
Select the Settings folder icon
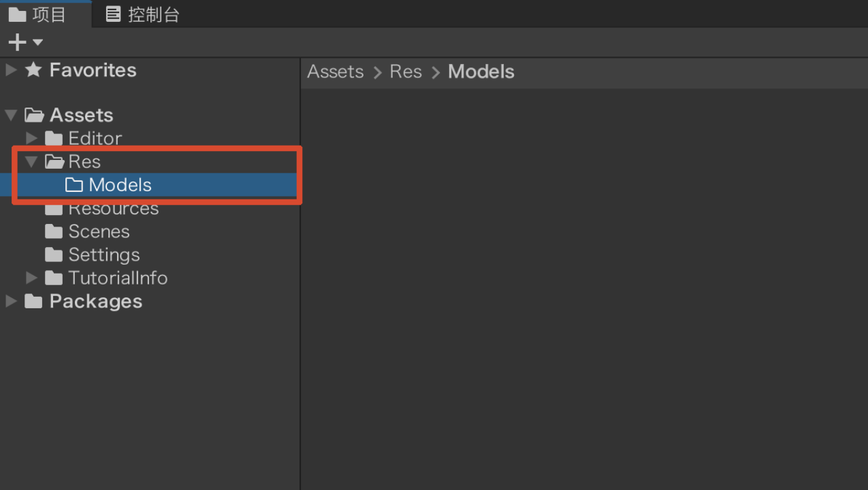54,255
